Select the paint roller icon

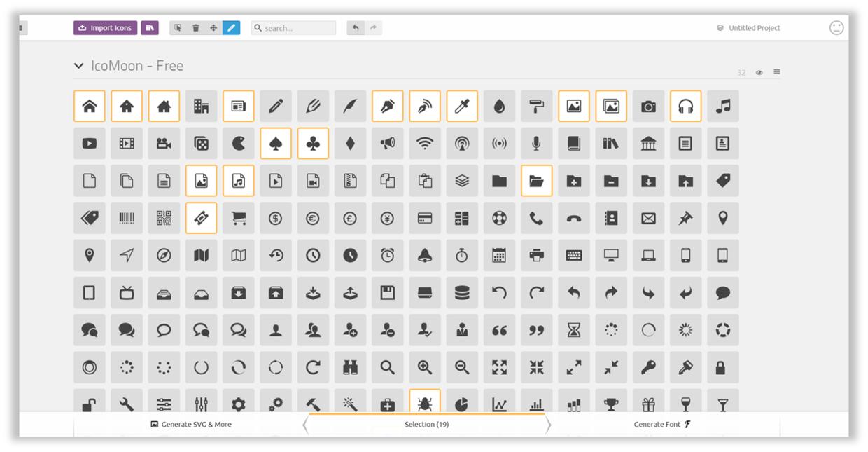537,107
